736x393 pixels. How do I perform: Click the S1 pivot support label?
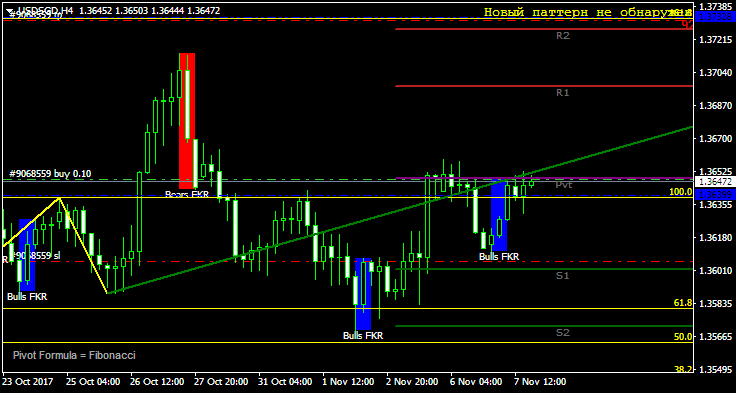tap(563, 276)
